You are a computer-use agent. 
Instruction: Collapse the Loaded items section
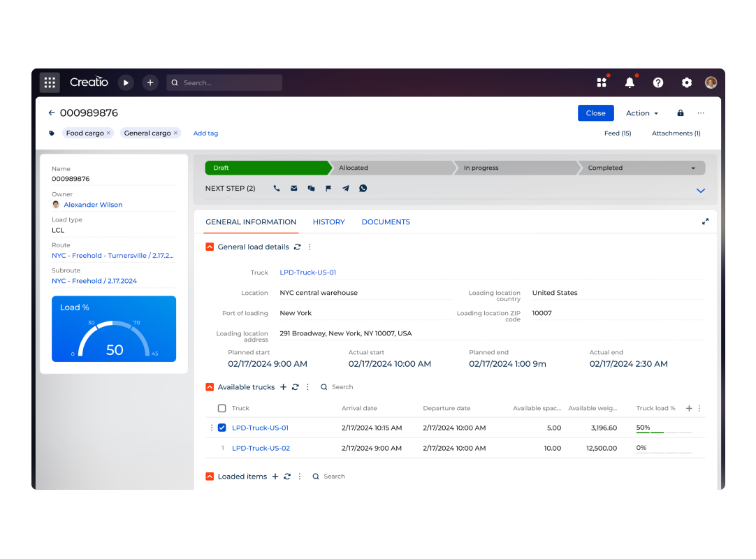point(210,477)
